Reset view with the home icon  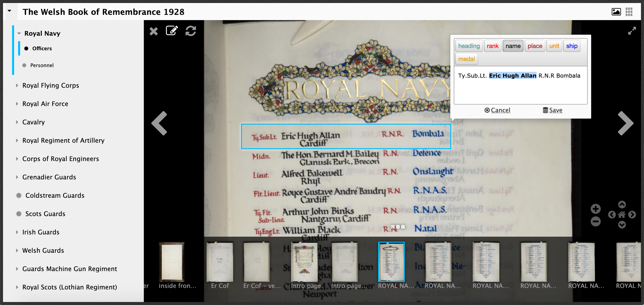tap(622, 215)
